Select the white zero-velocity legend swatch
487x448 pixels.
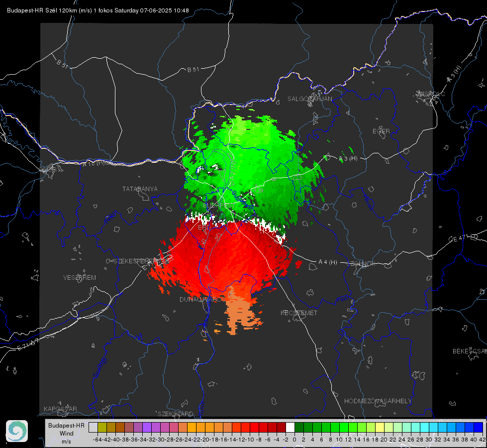point(290,427)
